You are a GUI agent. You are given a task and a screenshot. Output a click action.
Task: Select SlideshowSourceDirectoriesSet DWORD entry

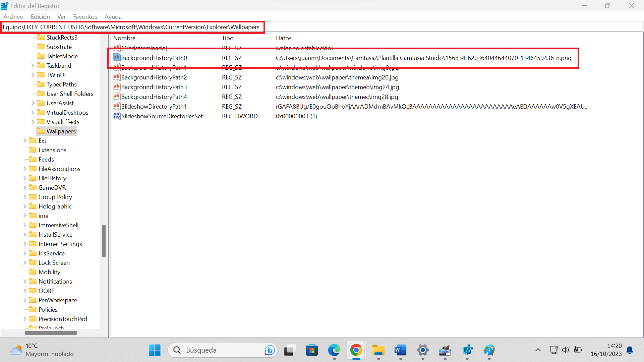162,116
